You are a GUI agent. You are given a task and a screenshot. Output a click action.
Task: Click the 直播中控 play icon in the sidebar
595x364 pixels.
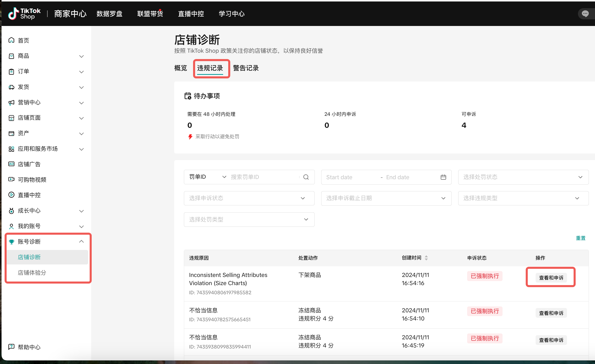point(11,195)
